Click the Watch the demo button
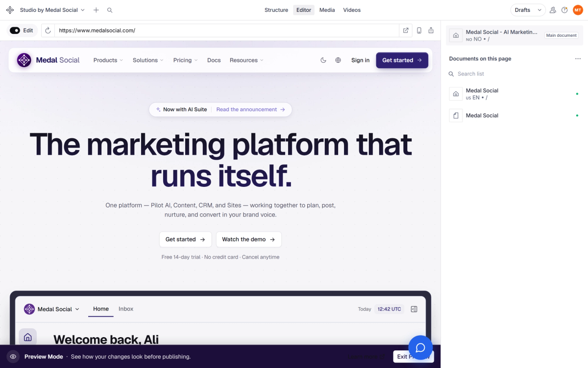The height and width of the screenshot is (368, 588). pos(248,239)
